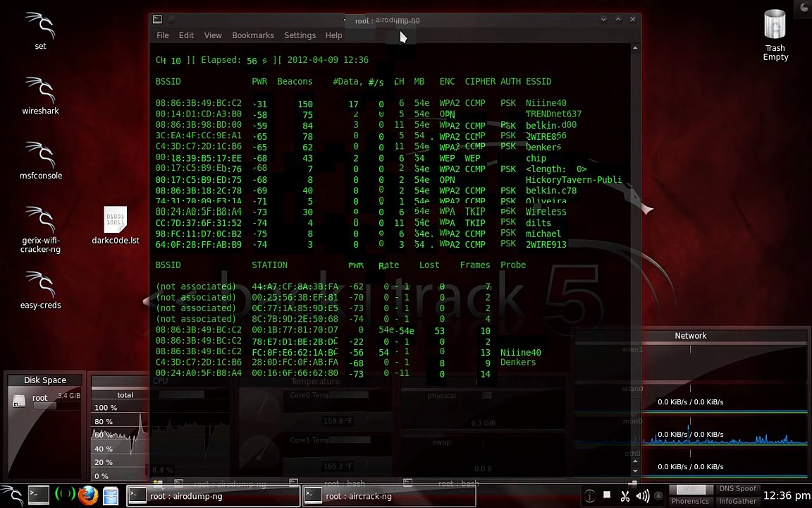Open the View menu
Screen dimensions: 812x508
pyautogui.click(x=213, y=35)
